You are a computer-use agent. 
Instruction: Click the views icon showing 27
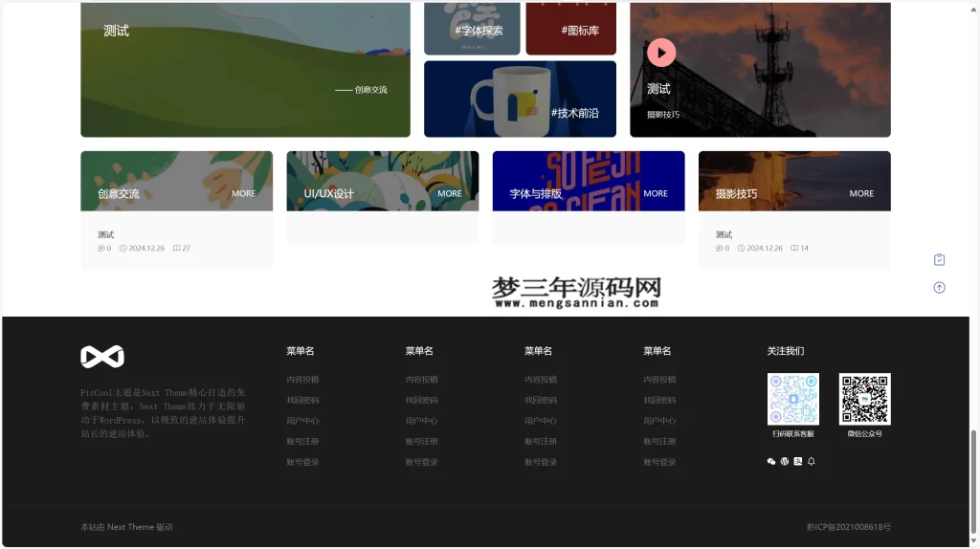point(176,249)
